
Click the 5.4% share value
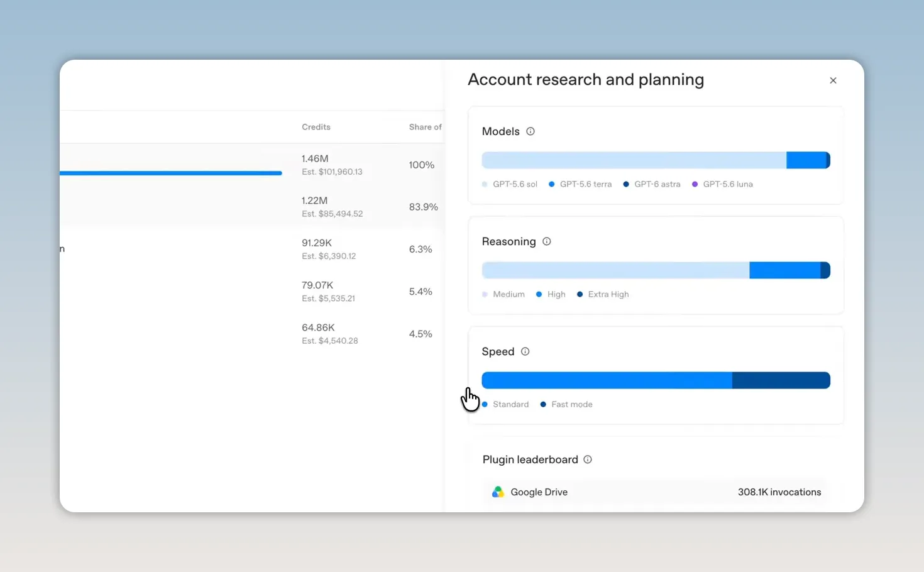(x=421, y=292)
